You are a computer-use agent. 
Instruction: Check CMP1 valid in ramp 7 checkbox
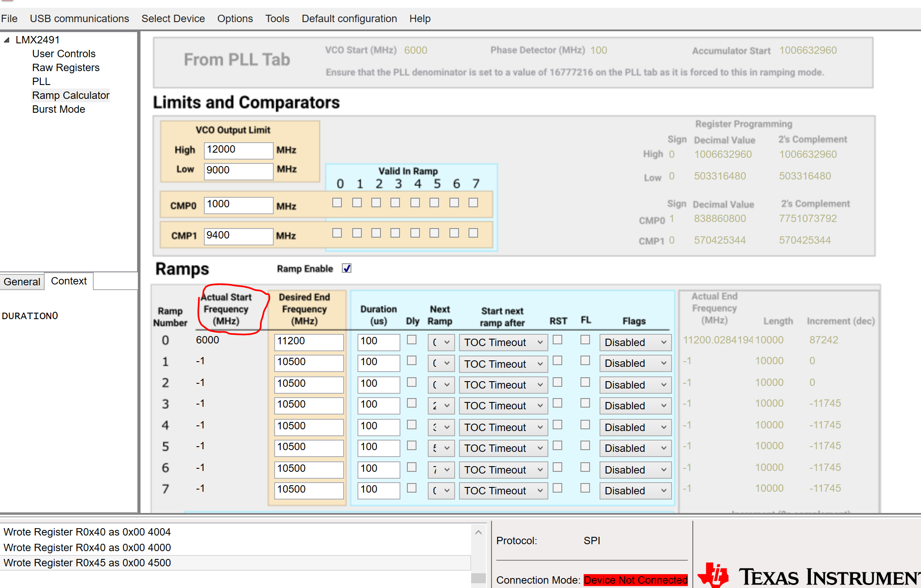pos(473,233)
